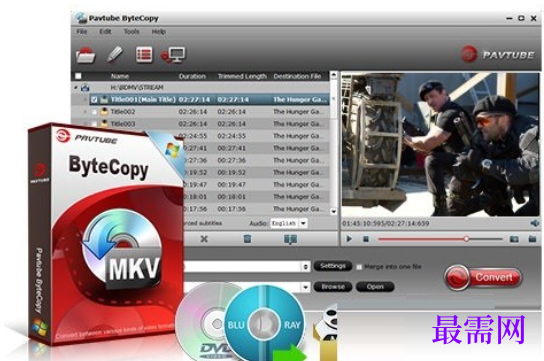This screenshot has width=544, height=361.
Task: Click the X remove icon below list
Action: point(204,239)
